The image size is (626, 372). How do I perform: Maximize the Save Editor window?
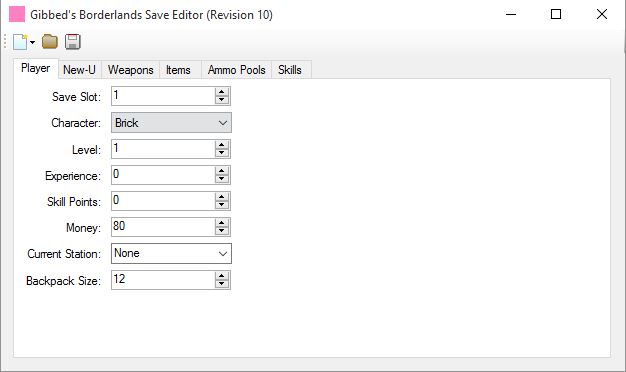pyautogui.click(x=556, y=14)
